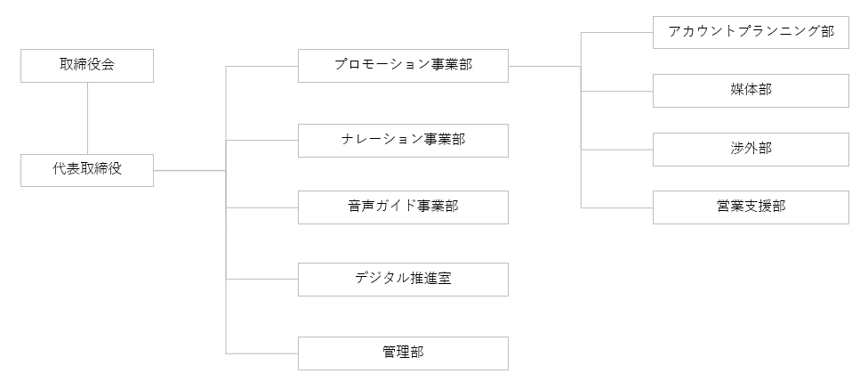Image resolution: width=868 pixels, height=390 pixels.
Task: Select the branch line entering 音声ガイド事業部
Action: [x=262, y=207]
